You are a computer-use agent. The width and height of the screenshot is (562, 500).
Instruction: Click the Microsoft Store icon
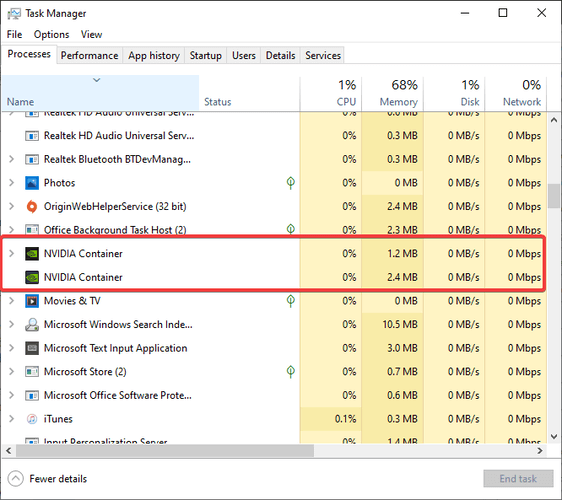32,372
